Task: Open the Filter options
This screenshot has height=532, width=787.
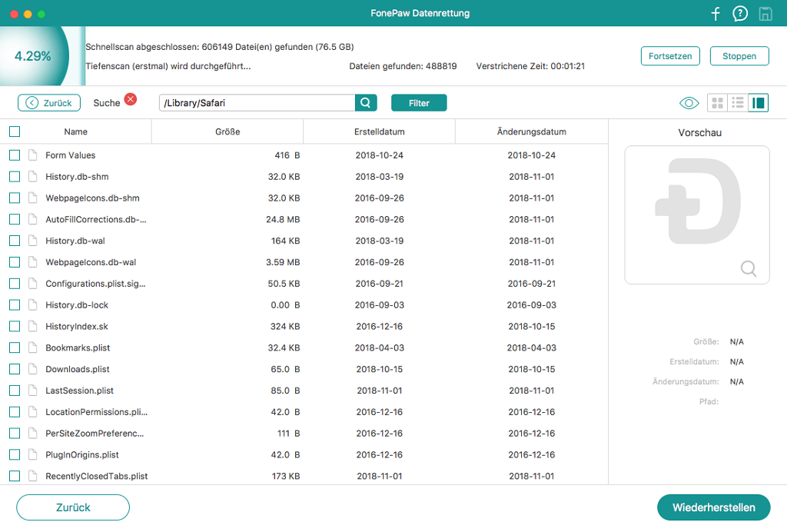Action: click(419, 103)
